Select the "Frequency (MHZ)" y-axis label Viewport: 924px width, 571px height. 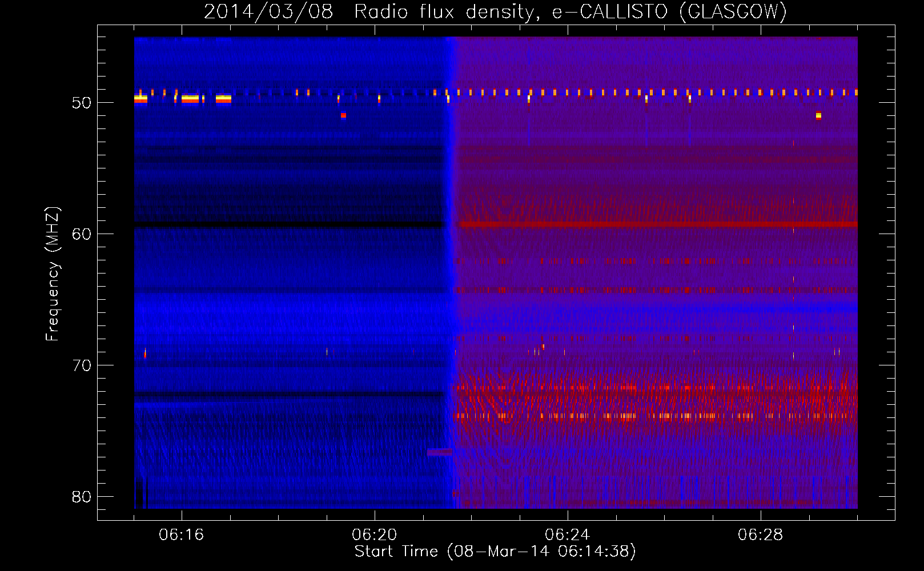point(53,274)
